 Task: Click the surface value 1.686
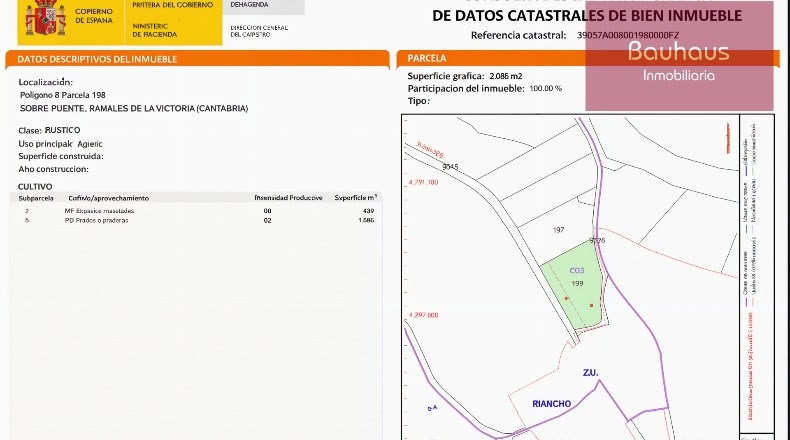pos(366,220)
